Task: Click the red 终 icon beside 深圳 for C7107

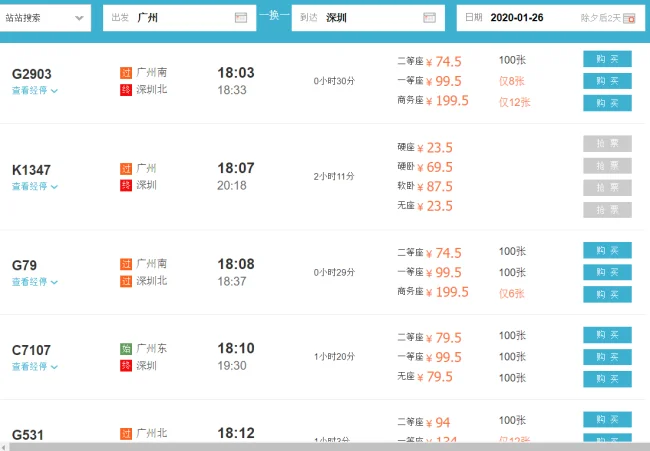Action: tap(126, 366)
